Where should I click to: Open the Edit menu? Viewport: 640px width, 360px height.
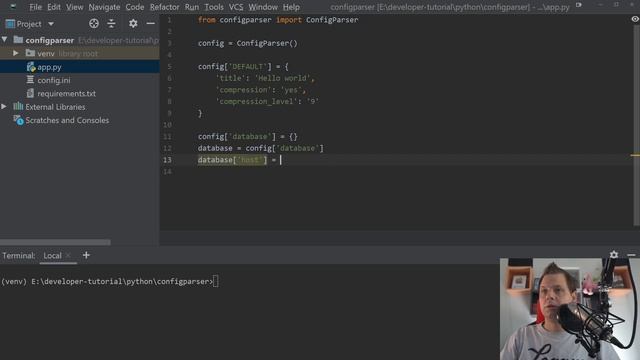click(53, 7)
